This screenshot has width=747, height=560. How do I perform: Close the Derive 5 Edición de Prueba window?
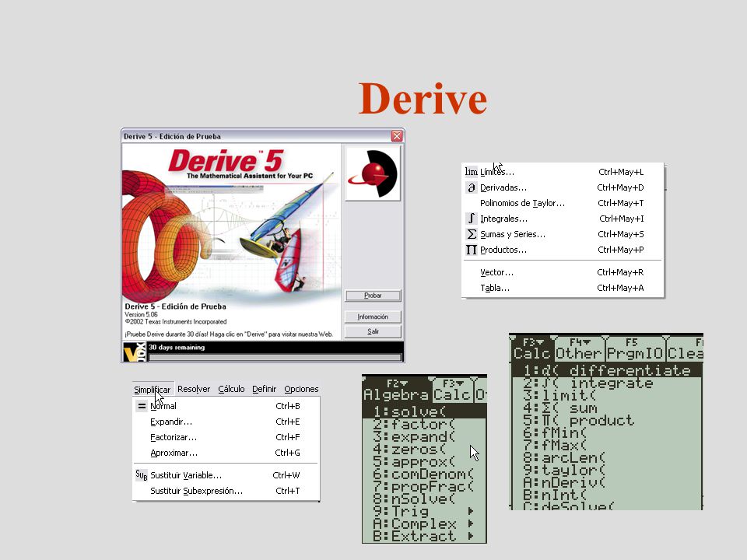397,136
